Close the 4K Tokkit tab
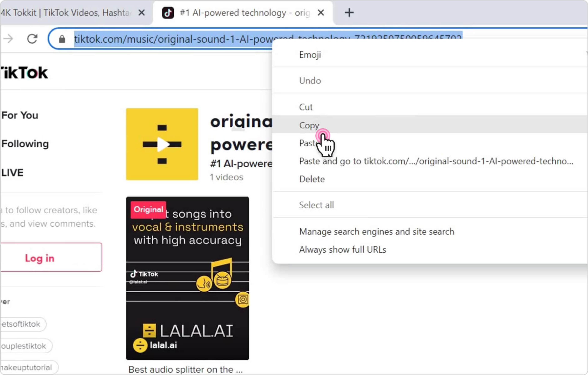 (142, 13)
